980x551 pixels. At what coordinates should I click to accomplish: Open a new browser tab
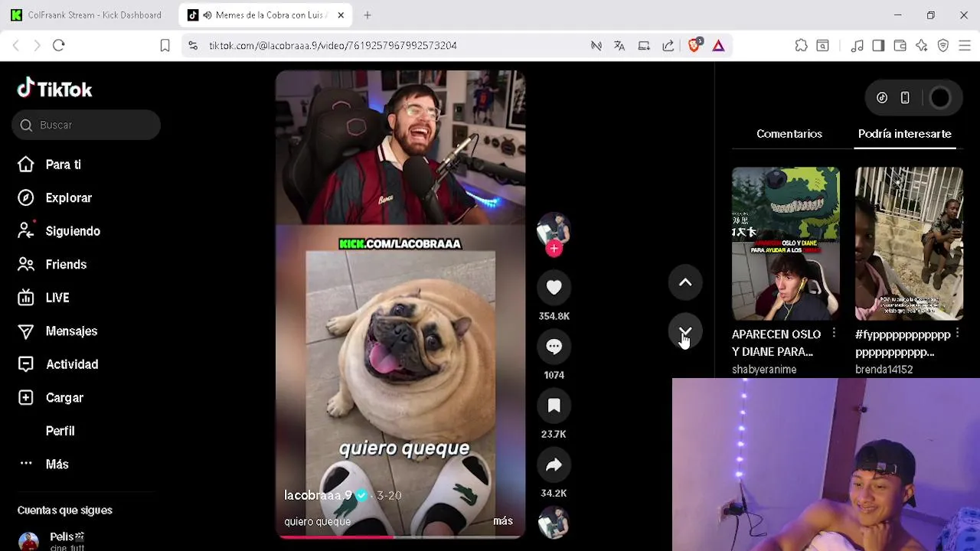tap(367, 15)
